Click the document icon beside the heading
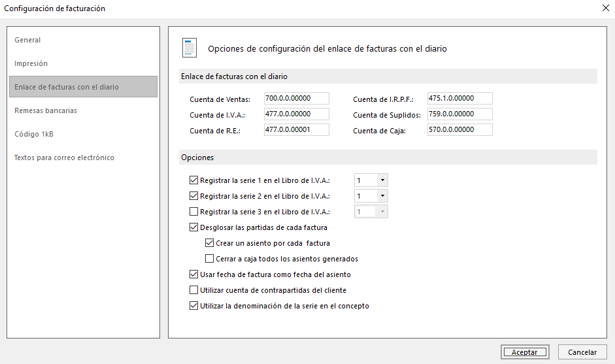The image size is (615, 364). click(x=190, y=48)
